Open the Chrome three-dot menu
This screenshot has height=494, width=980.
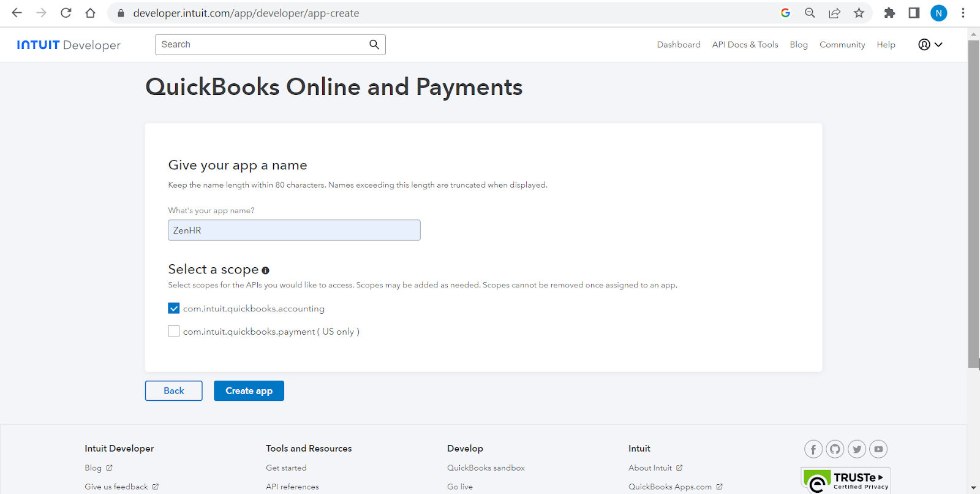click(963, 13)
